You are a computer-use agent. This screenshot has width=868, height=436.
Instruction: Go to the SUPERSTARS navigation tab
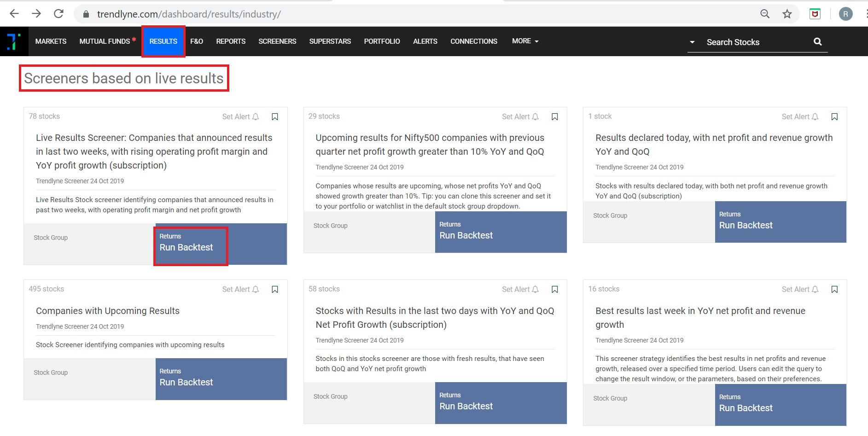(x=330, y=41)
